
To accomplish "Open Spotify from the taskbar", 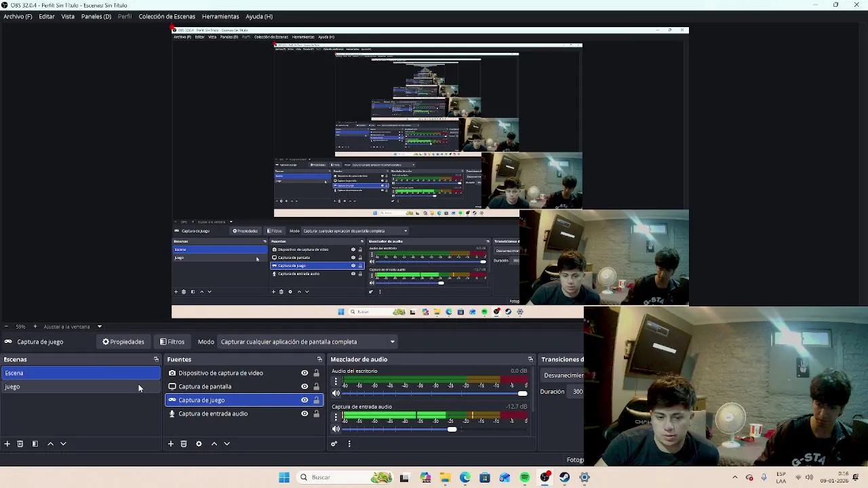I will pos(525,478).
